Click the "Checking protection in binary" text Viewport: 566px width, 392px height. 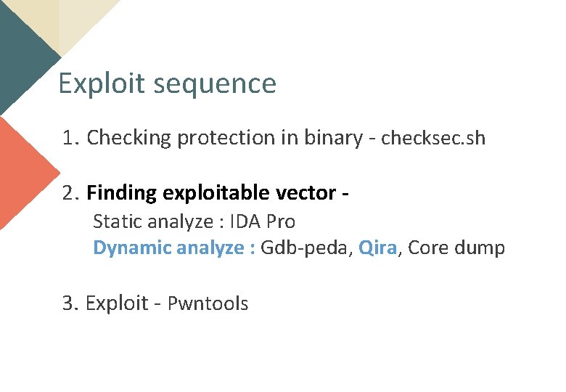(x=223, y=138)
